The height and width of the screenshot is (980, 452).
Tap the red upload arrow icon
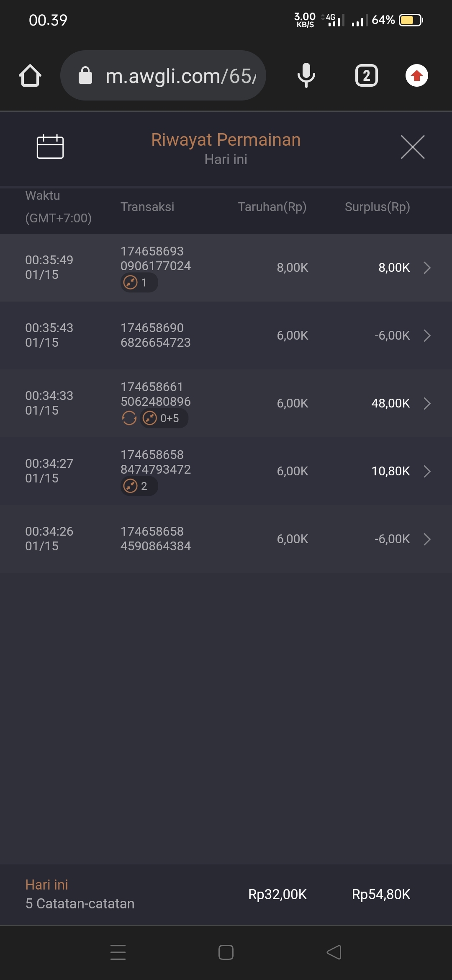[416, 76]
